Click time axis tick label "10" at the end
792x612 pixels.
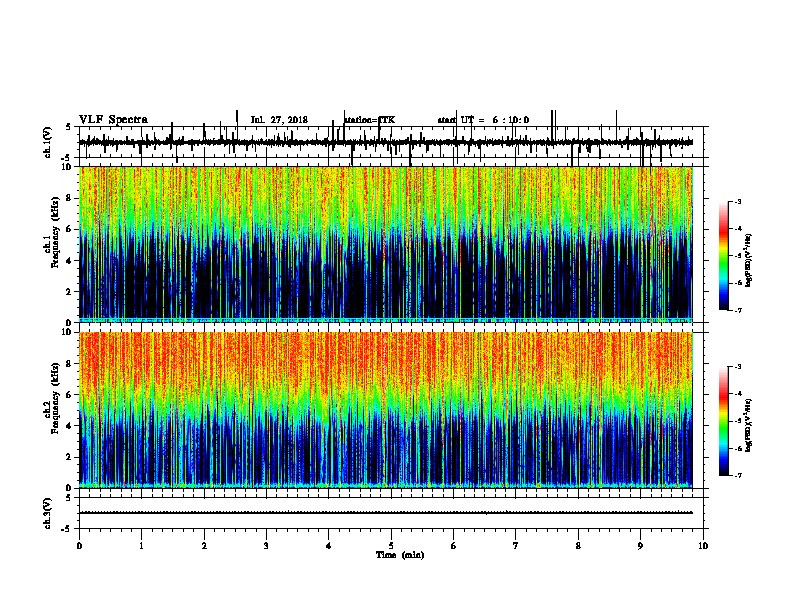point(703,546)
